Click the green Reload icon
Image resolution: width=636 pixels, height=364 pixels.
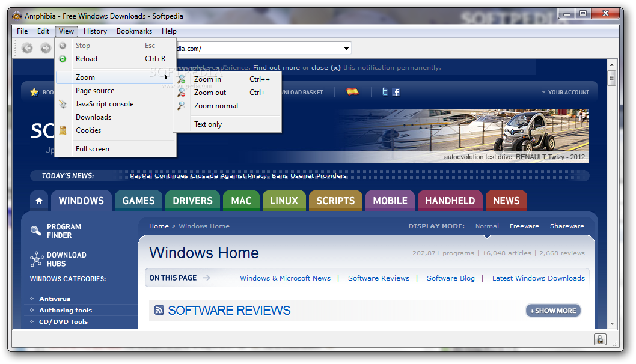tap(63, 59)
